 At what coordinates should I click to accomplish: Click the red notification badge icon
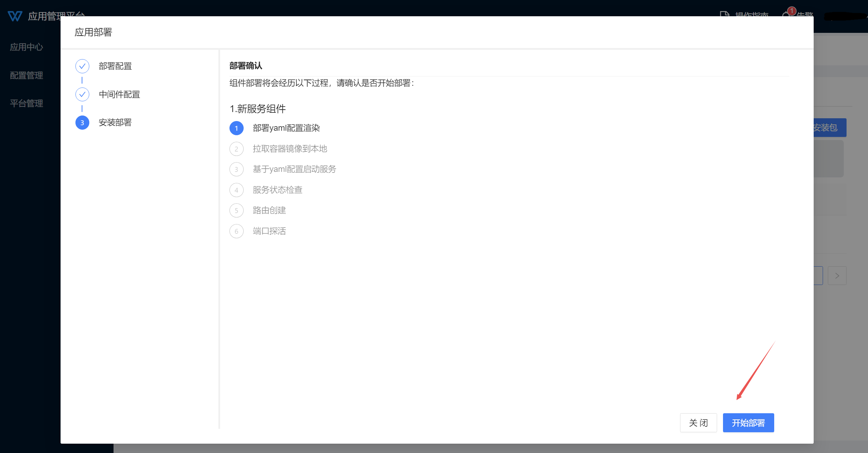click(x=792, y=11)
